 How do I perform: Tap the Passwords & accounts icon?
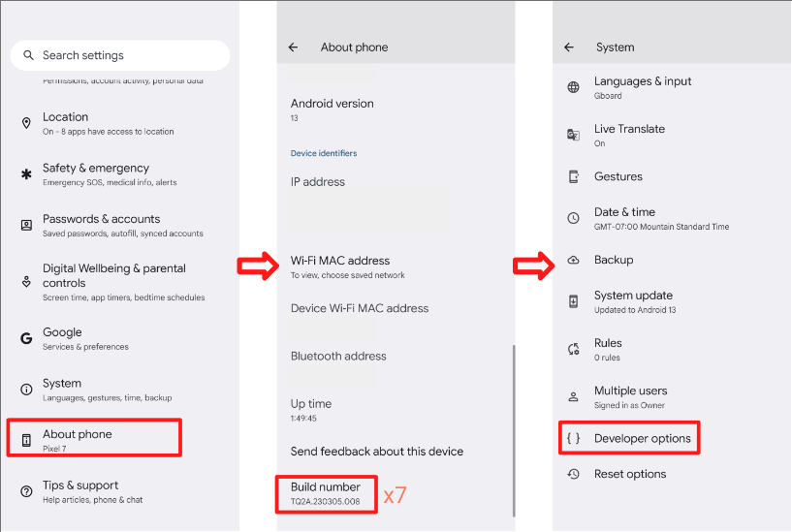click(26, 225)
